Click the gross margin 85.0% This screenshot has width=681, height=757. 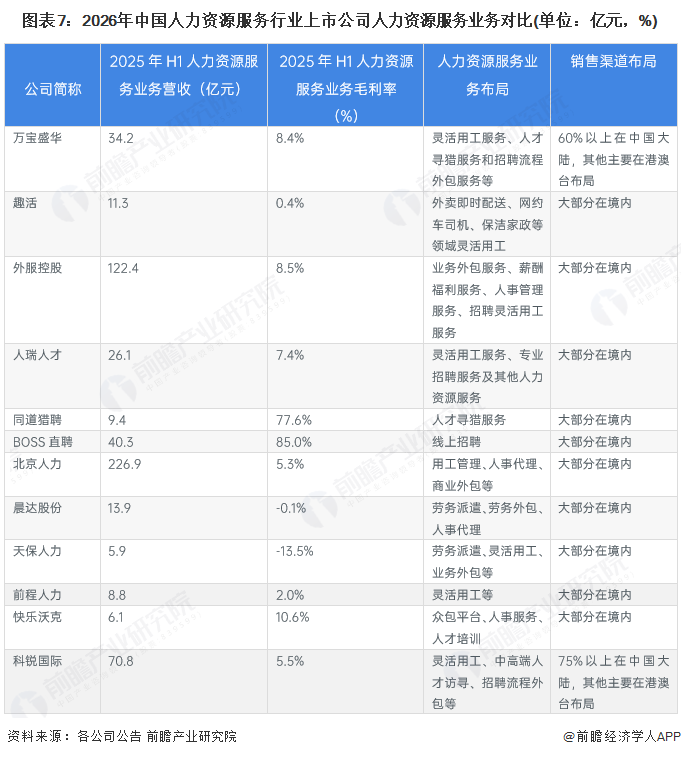tap(294, 442)
